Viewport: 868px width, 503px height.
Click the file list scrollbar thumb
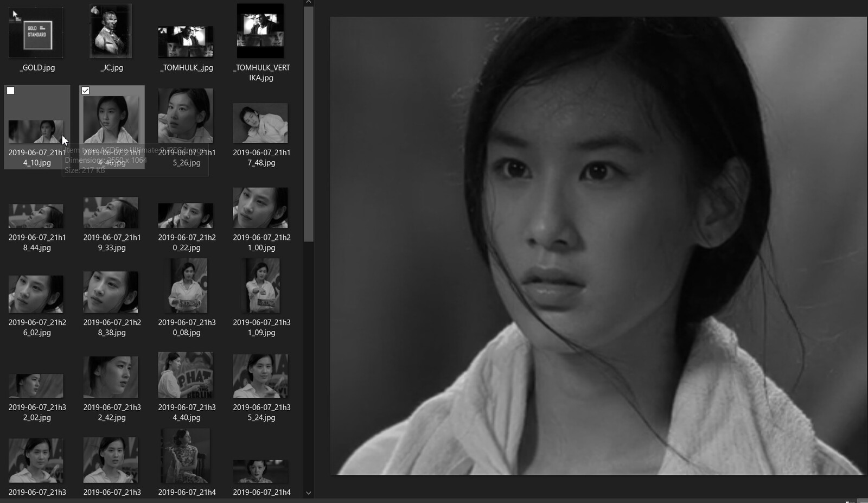[x=309, y=124]
